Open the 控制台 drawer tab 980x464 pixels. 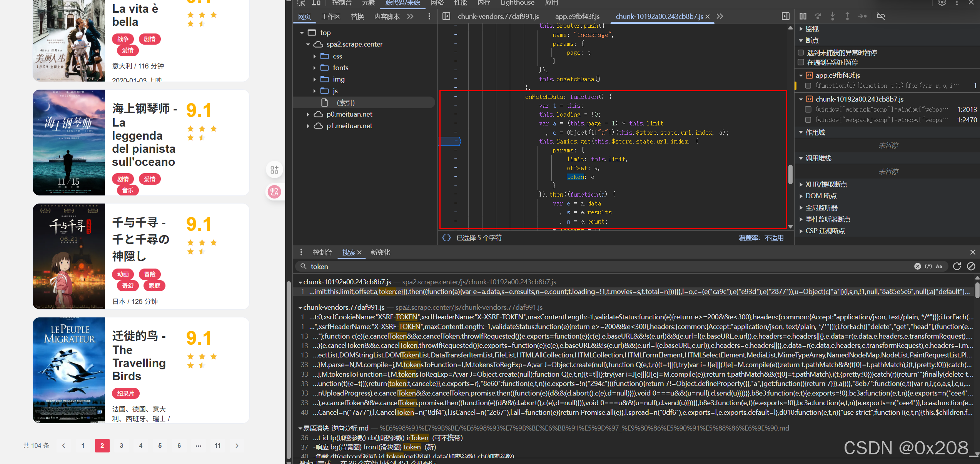(322, 252)
